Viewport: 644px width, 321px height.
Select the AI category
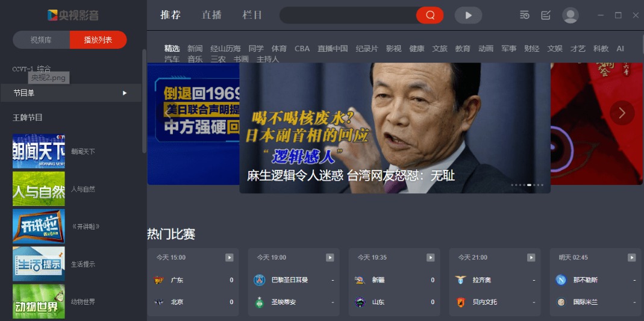pos(620,48)
